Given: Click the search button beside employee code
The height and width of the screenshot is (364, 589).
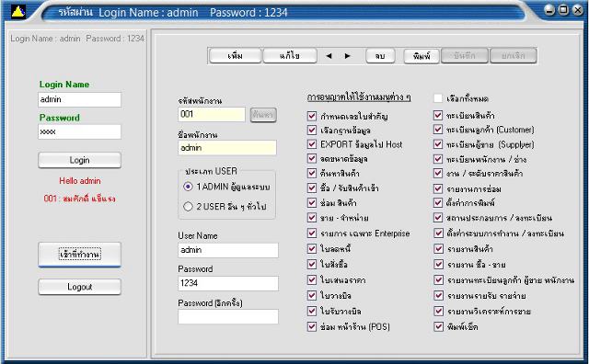Looking at the screenshot, I should coord(263,115).
